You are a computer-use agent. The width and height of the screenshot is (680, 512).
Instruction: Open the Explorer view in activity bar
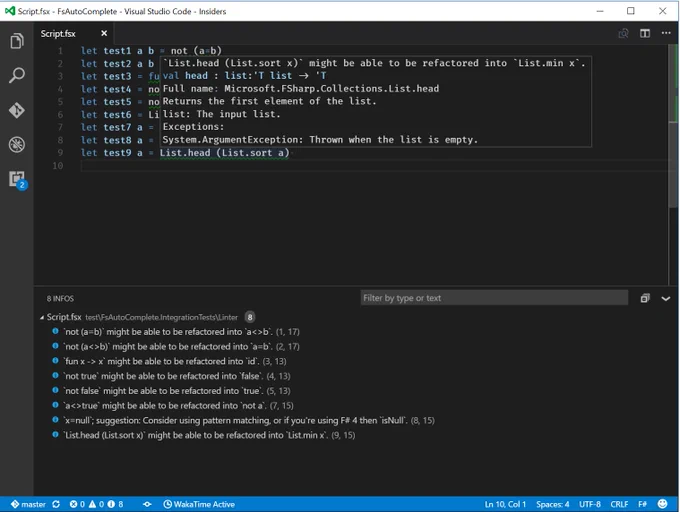point(17,41)
